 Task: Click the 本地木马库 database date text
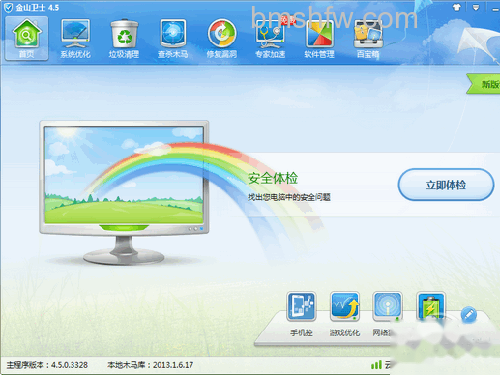150,365
